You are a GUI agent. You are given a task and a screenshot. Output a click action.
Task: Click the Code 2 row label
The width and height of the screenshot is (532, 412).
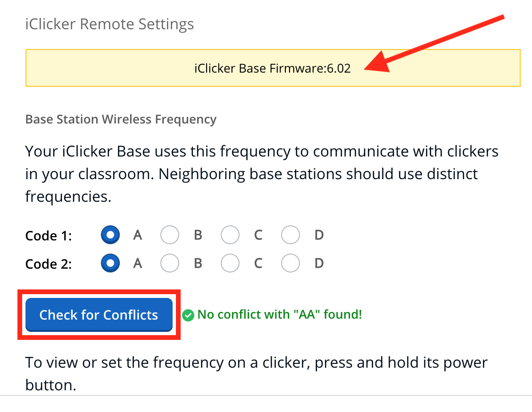(48, 264)
